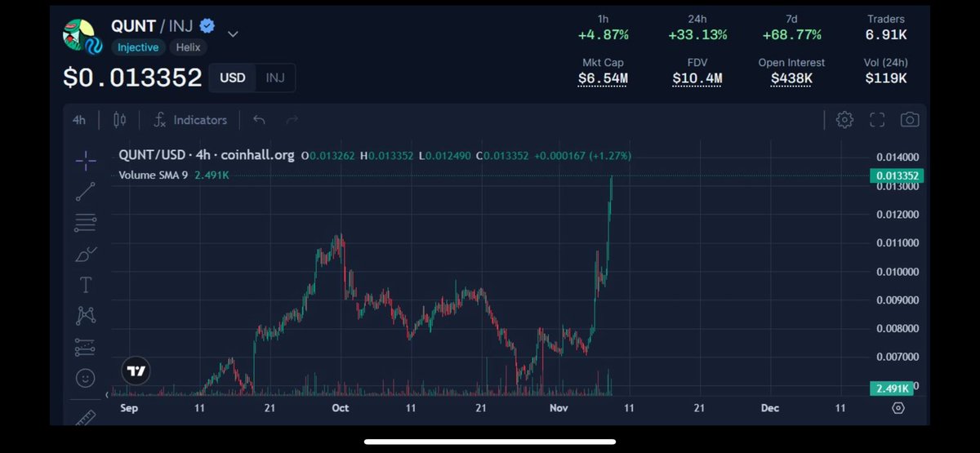Click the 0.013352 current price label

[898, 175]
